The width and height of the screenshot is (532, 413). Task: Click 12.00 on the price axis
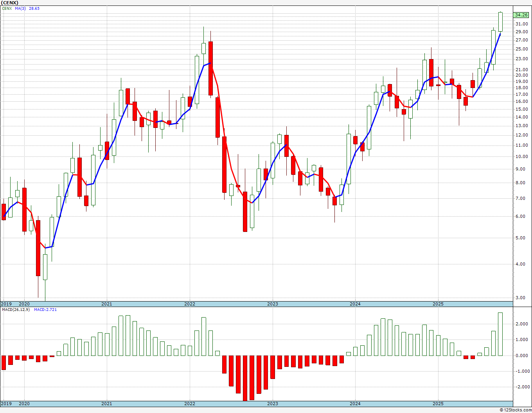pyautogui.click(x=522, y=135)
